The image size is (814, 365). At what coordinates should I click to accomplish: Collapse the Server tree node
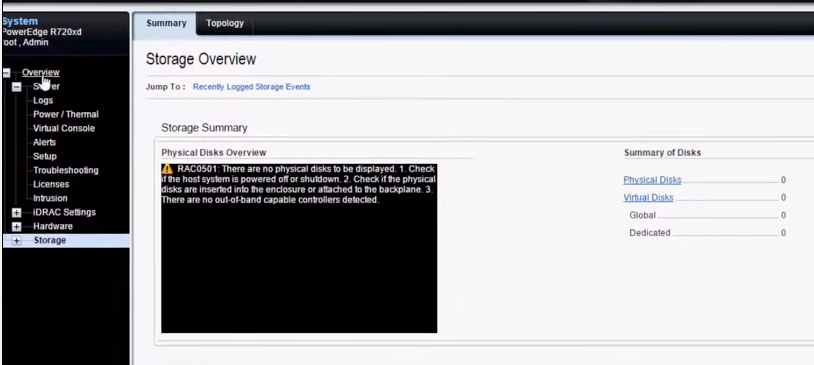17,87
